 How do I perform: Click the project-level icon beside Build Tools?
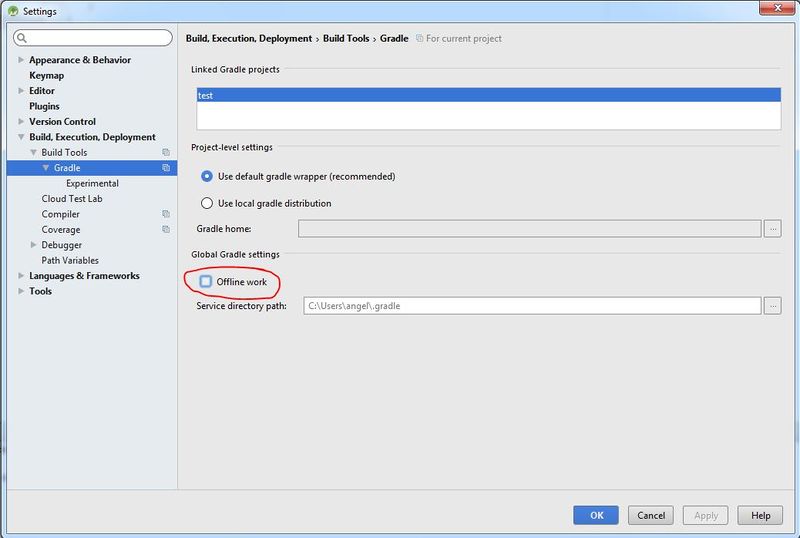[166, 152]
